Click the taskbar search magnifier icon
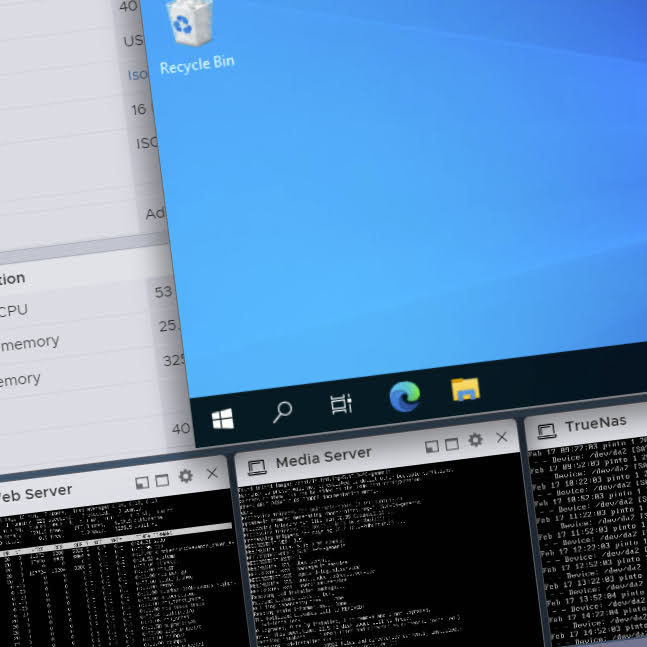This screenshot has width=647, height=647. (283, 411)
